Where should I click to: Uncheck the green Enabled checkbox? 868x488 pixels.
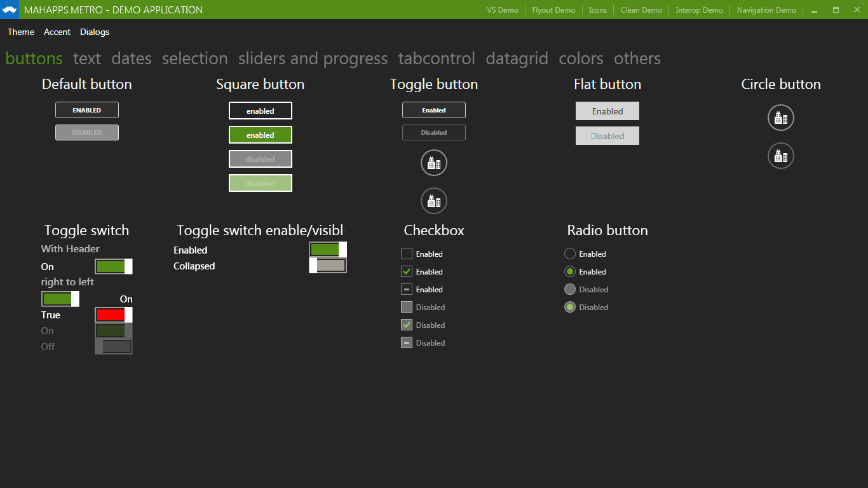tap(406, 271)
